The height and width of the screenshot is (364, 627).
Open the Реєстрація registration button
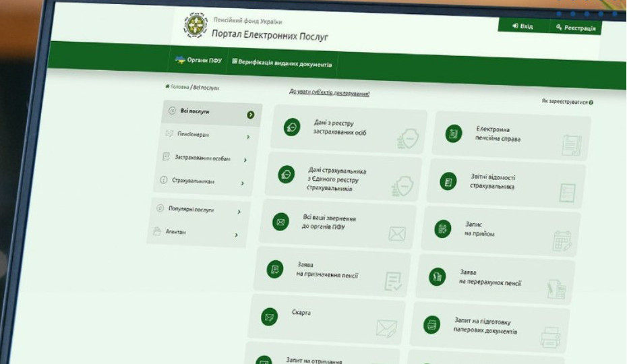[575, 28]
